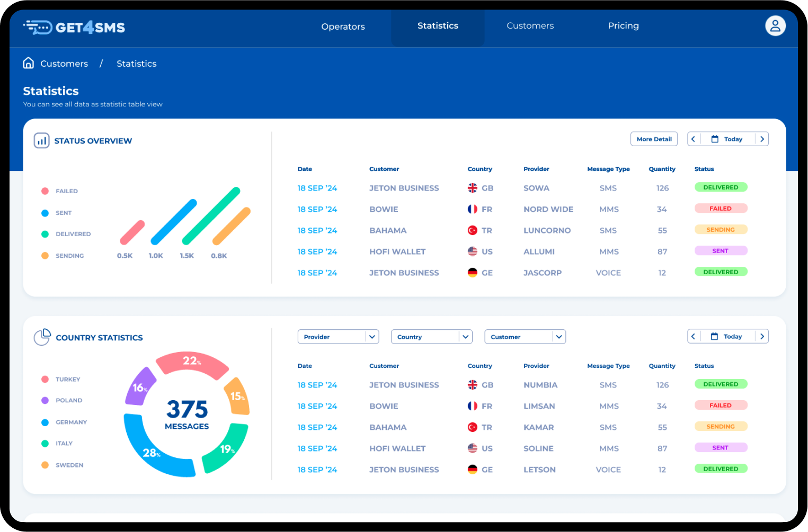
Task: Switch to the Operators tab
Action: [x=343, y=26]
